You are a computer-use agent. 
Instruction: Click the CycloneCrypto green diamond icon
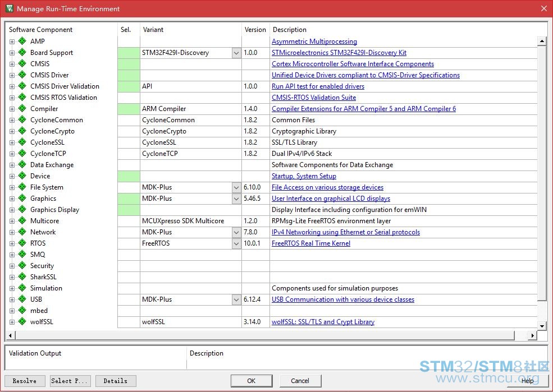pos(22,131)
